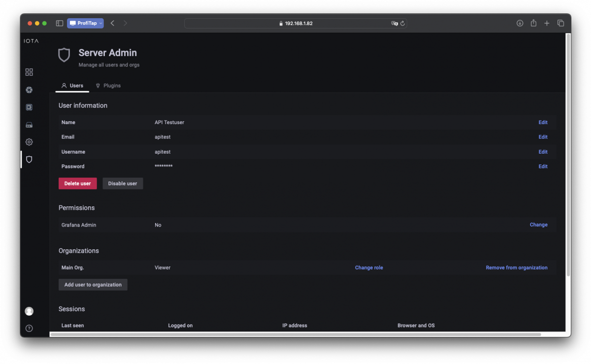This screenshot has height=364, width=591.
Task: Switch to the Plugins tab
Action: coord(108,86)
